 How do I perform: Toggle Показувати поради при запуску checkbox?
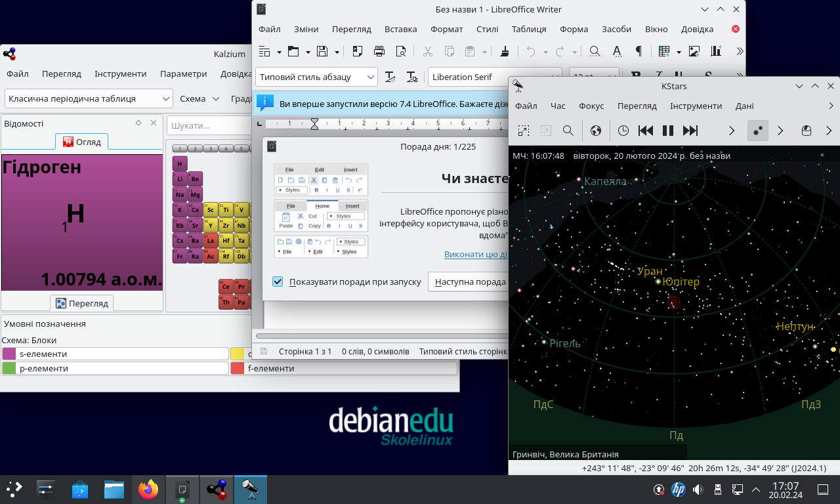pyautogui.click(x=278, y=282)
